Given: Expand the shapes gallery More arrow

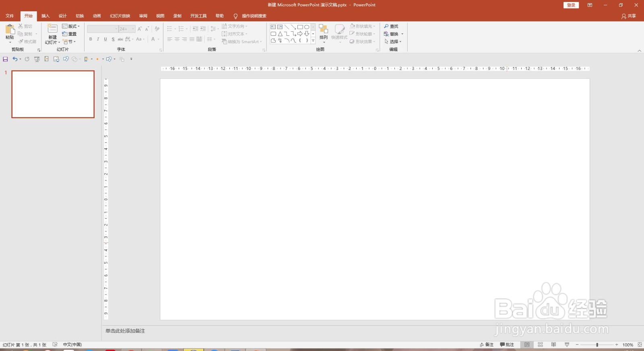Looking at the screenshot, I should 313,41.
